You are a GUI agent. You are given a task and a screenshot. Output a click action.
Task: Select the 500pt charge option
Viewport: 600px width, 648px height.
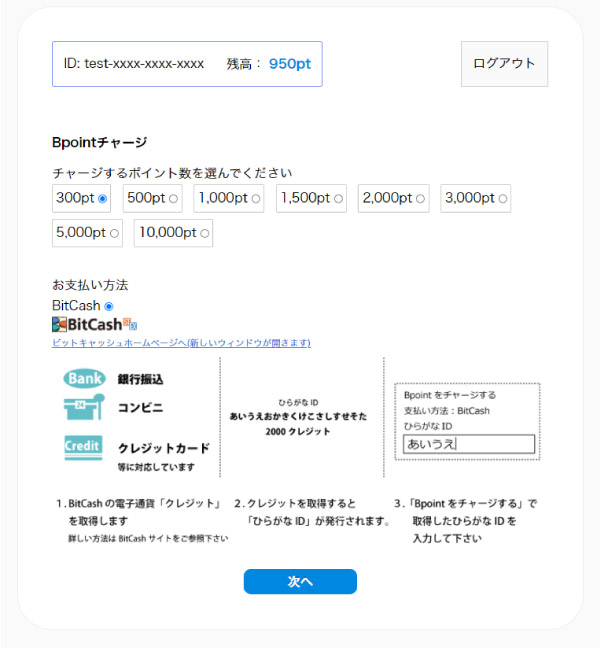click(x=173, y=199)
